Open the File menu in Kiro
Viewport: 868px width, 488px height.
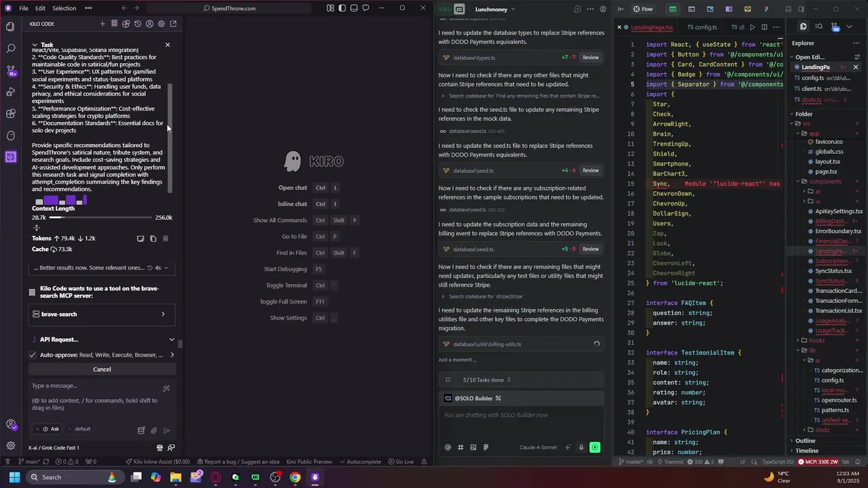pos(24,8)
